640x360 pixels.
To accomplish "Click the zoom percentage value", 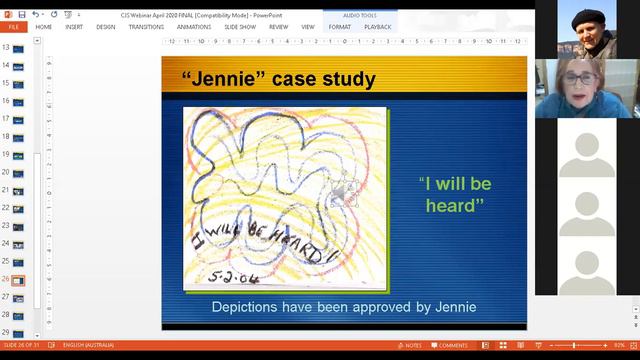I will pyautogui.click(x=619, y=345).
